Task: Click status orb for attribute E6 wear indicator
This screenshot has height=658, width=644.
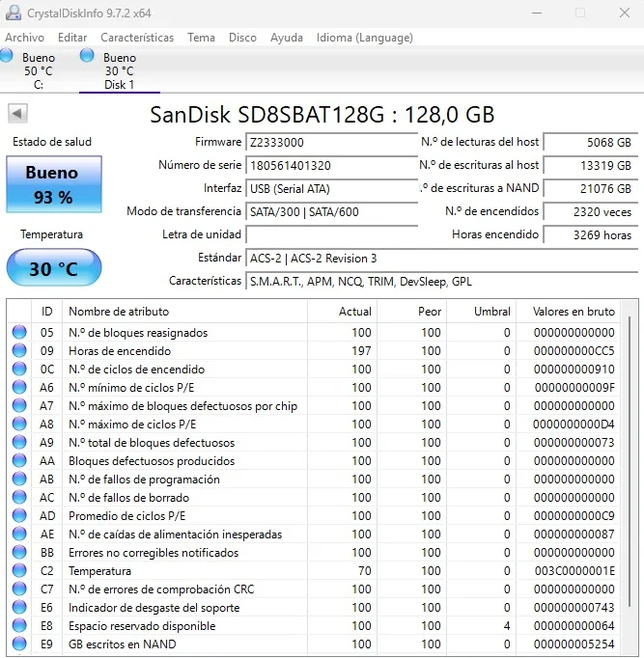Action: click(x=19, y=607)
